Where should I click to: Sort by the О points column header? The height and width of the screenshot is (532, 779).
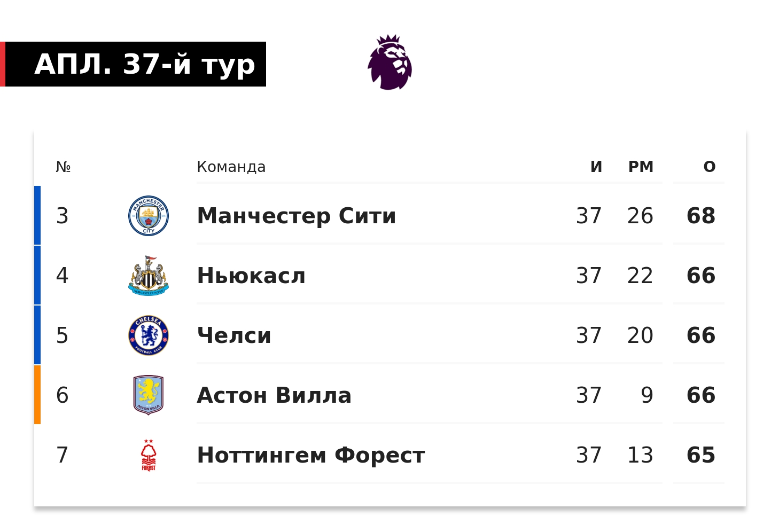(709, 167)
